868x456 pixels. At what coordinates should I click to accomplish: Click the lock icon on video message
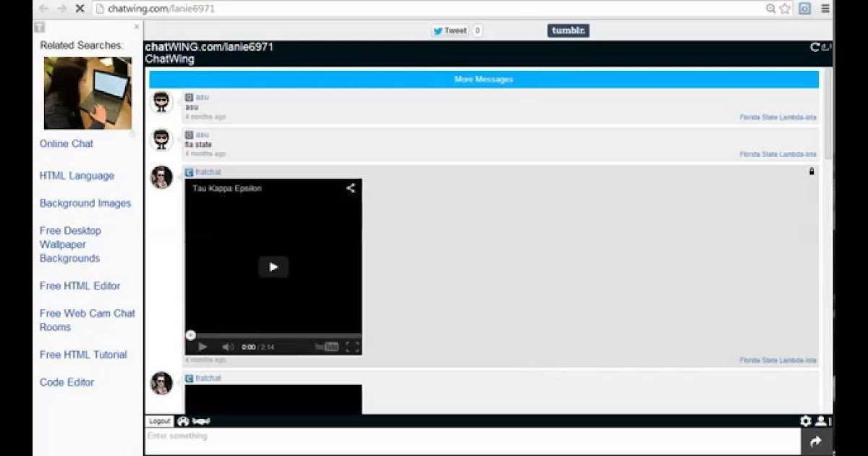[812, 172]
